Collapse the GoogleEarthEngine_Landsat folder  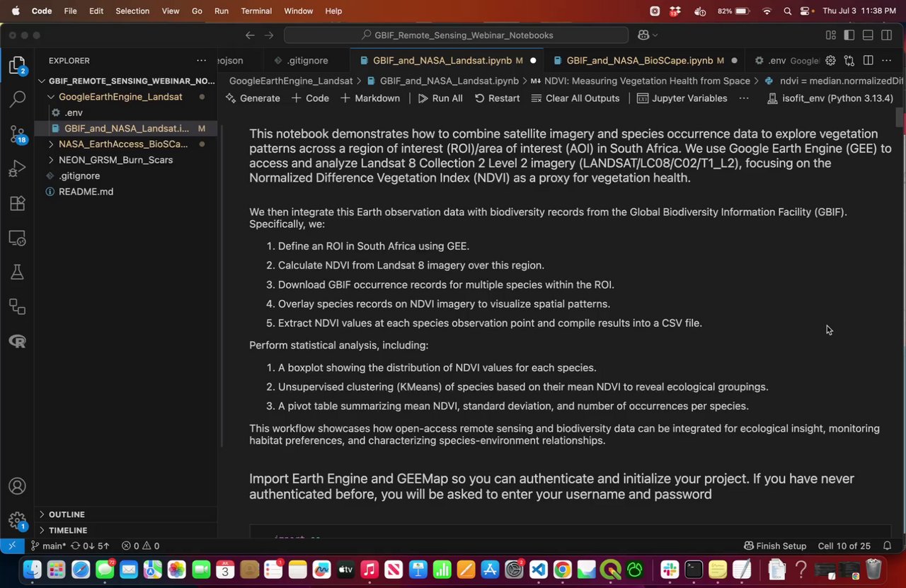click(127, 97)
